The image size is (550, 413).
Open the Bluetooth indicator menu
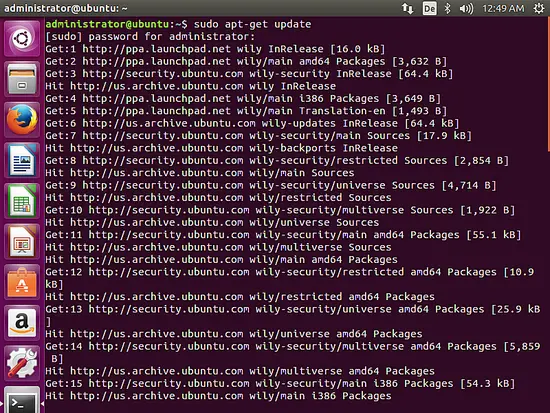[x=448, y=8]
